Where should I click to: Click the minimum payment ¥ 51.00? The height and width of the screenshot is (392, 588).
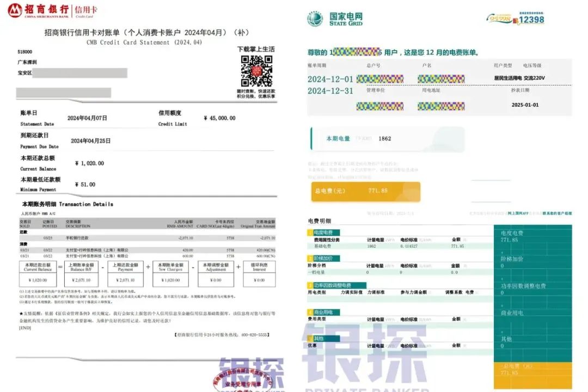85,185
